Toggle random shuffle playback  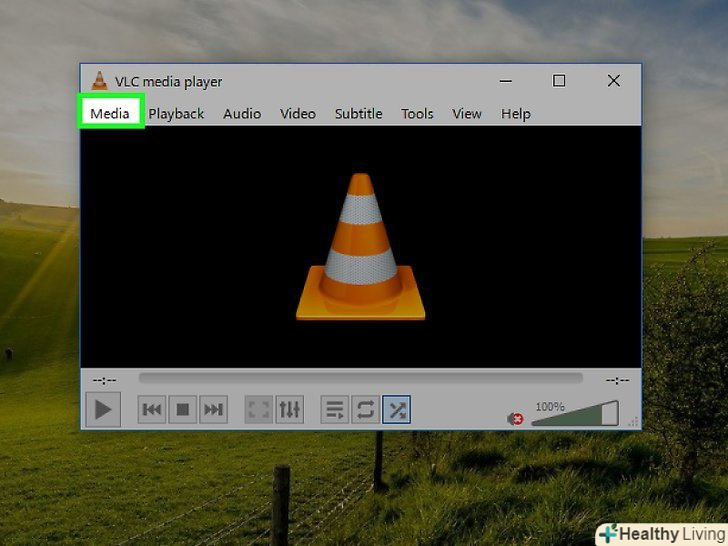click(396, 410)
